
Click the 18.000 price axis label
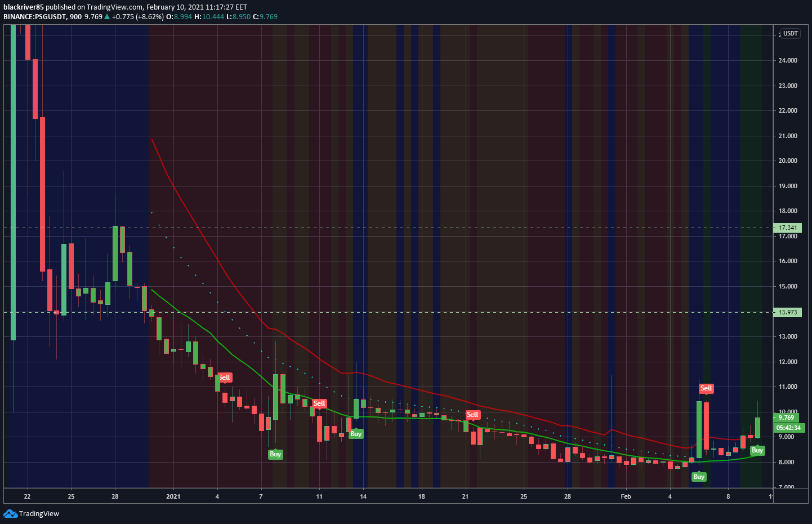788,211
